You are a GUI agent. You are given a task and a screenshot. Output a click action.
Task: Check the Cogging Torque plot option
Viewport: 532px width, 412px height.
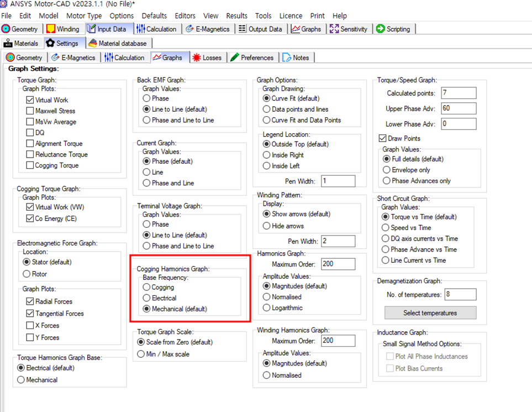(30, 165)
